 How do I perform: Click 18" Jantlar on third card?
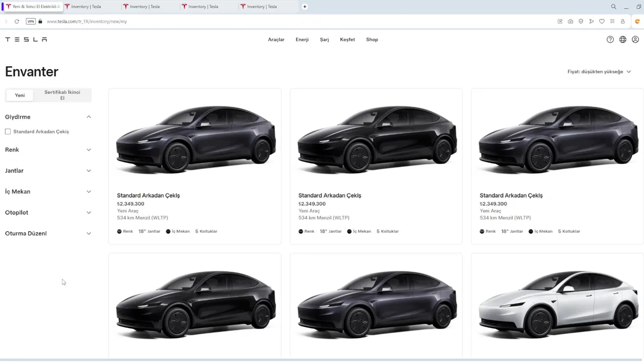(512, 231)
